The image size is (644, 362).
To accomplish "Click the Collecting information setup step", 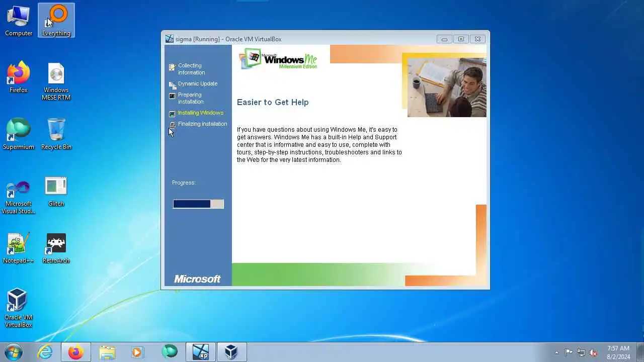I will (x=191, y=69).
